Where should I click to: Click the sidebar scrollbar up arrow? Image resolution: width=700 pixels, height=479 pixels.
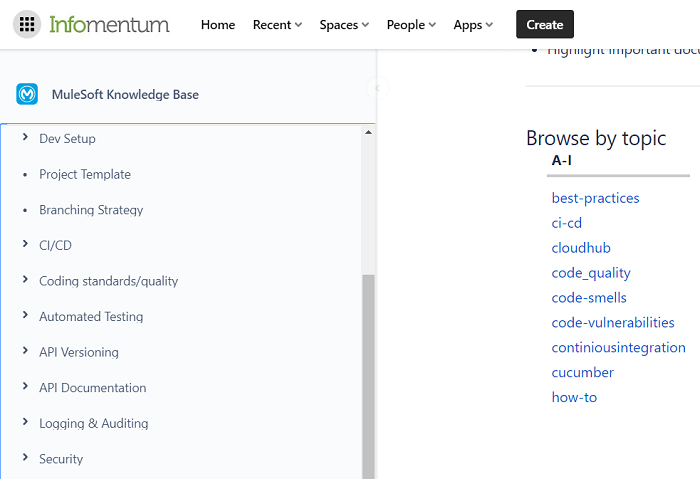click(368, 132)
